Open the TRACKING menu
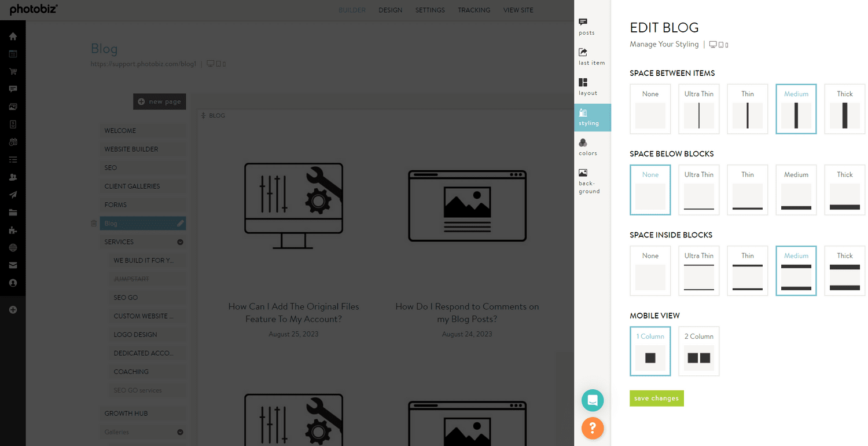Viewport: 868px width, 446px height. click(x=474, y=10)
